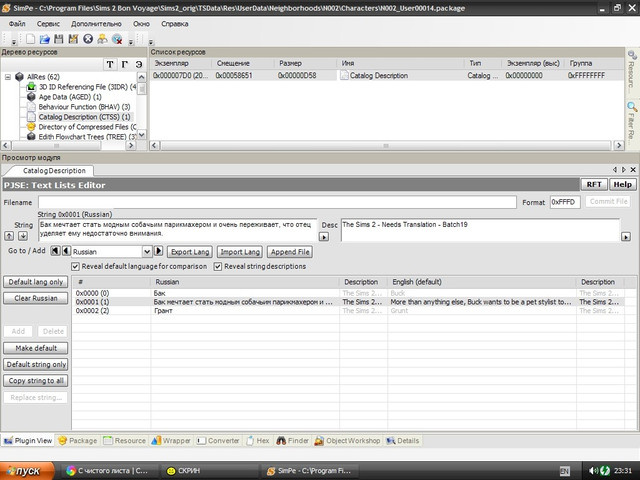Click the AllRes cube icon in tree
The height and width of the screenshot is (480, 640).
tap(19, 77)
